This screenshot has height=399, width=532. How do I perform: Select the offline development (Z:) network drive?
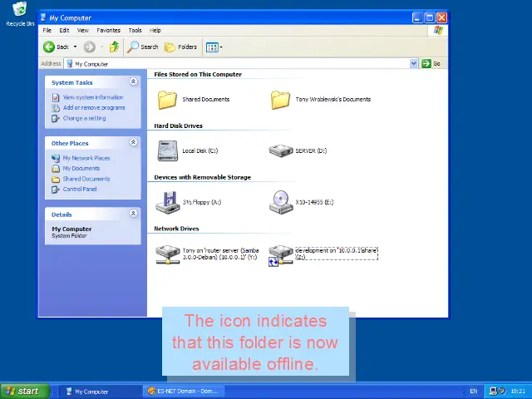tap(281, 254)
